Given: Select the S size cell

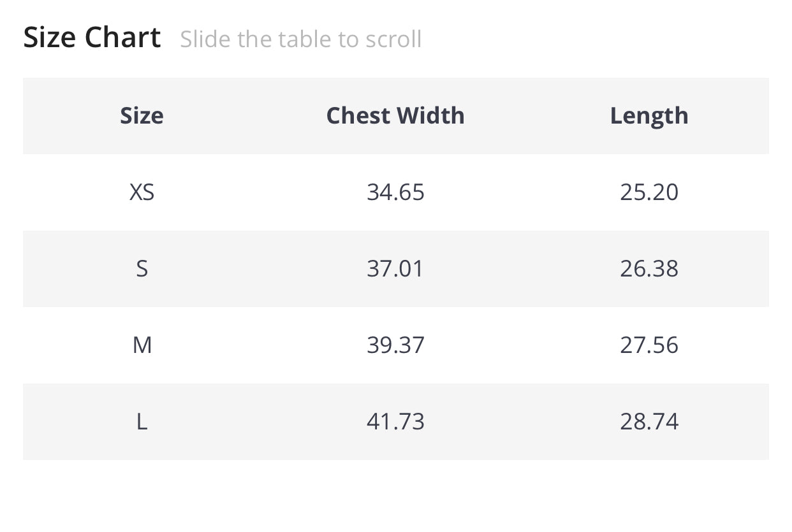Looking at the screenshot, I should [142, 269].
